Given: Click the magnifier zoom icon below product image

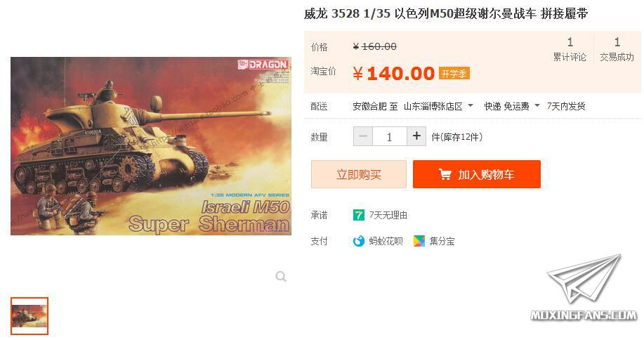Looking at the screenshot, I should 281,276.
